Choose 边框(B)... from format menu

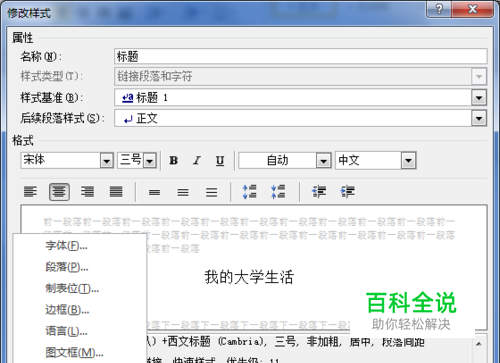67,310
